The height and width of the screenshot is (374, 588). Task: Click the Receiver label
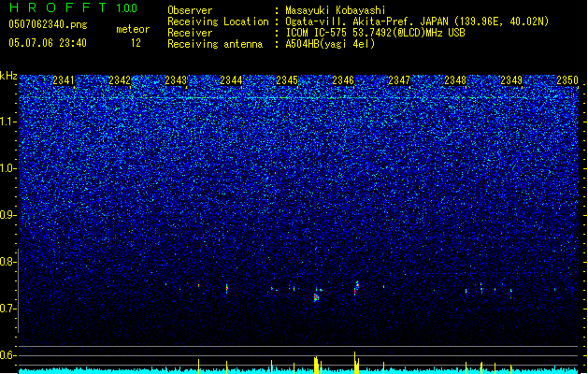pyautogui.click(x=190, y=33)
